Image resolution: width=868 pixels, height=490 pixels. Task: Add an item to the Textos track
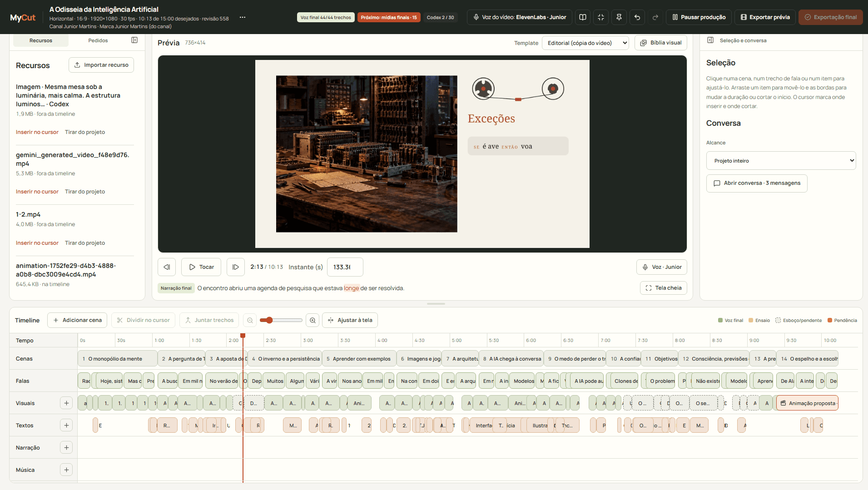(x=66, y=425)
